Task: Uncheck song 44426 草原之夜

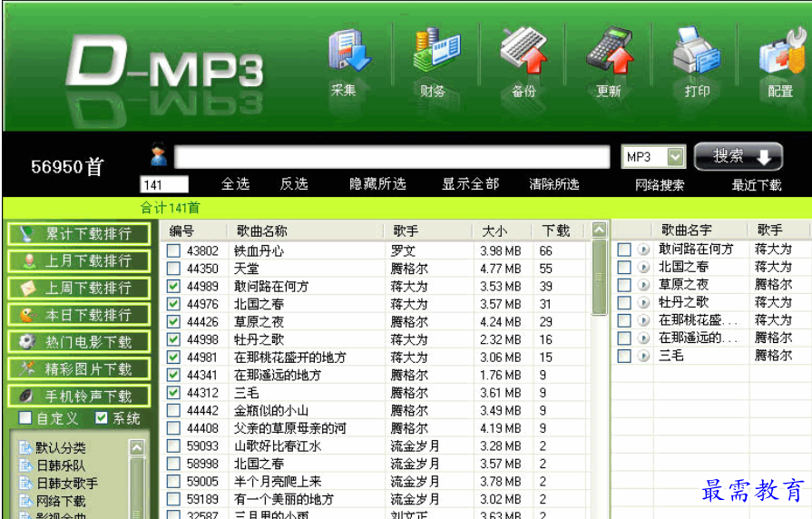Action: coord(173,322)
